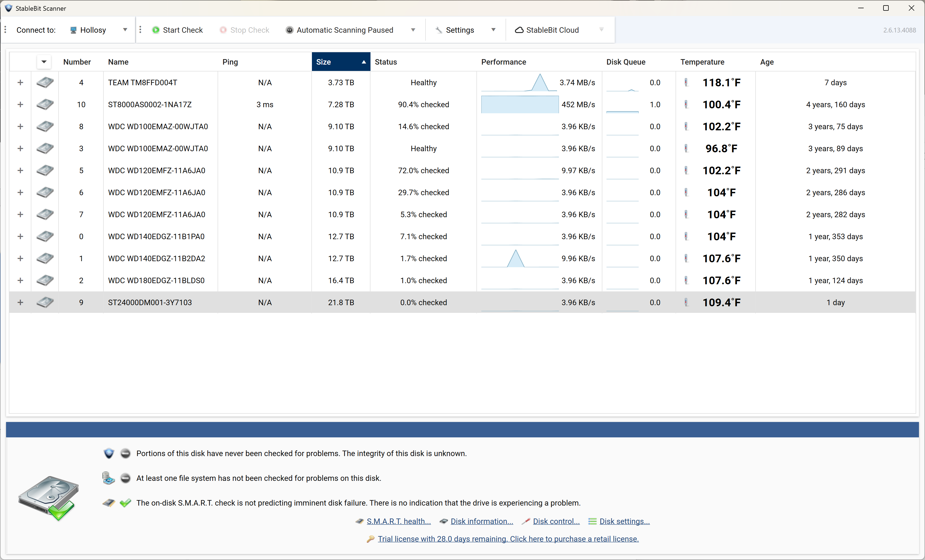Open the Disk settings link

click(624, 521)
